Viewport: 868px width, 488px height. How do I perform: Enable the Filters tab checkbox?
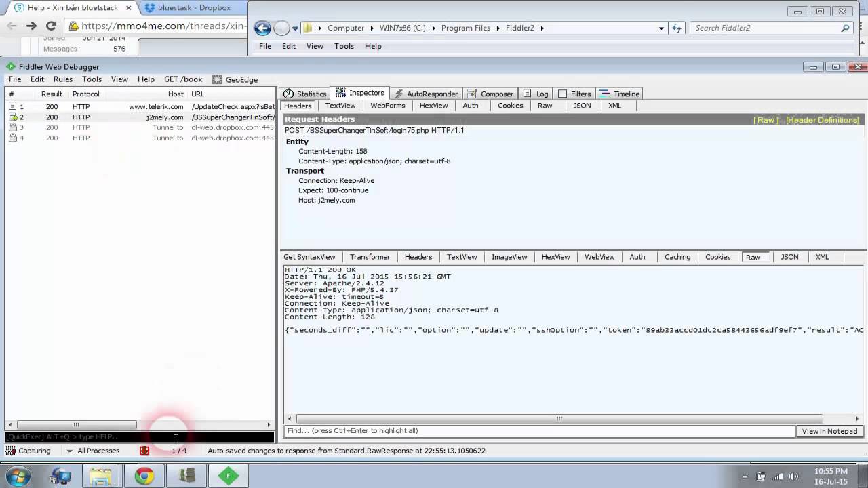click(x=562, y=94)
